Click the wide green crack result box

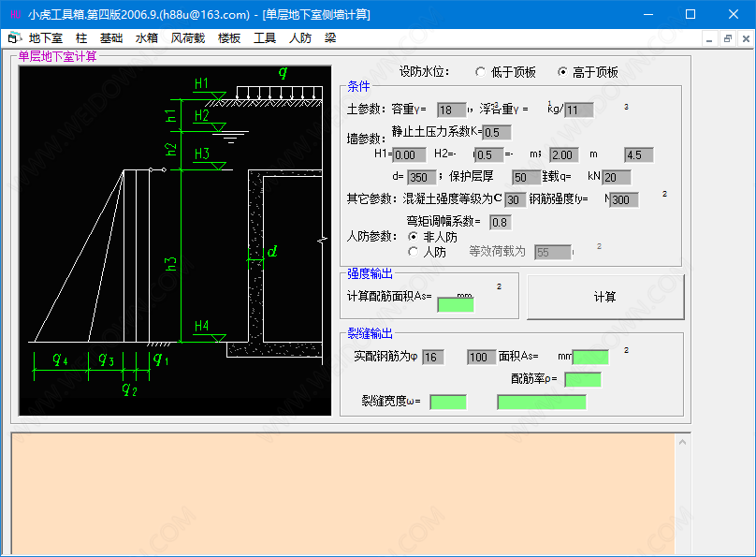click(542, 403)
